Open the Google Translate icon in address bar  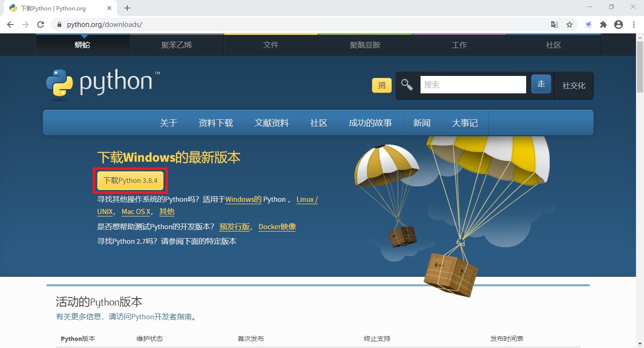click(x=554, y=25)
